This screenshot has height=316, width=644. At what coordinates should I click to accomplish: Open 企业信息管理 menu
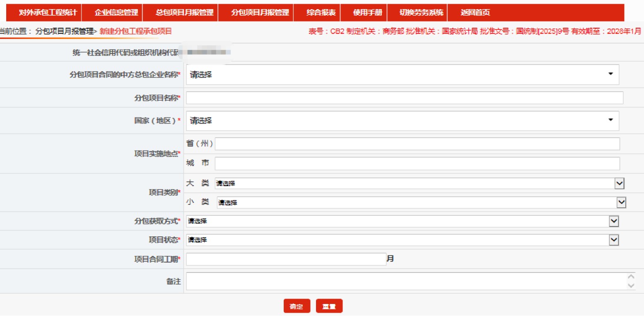(116, 12)
